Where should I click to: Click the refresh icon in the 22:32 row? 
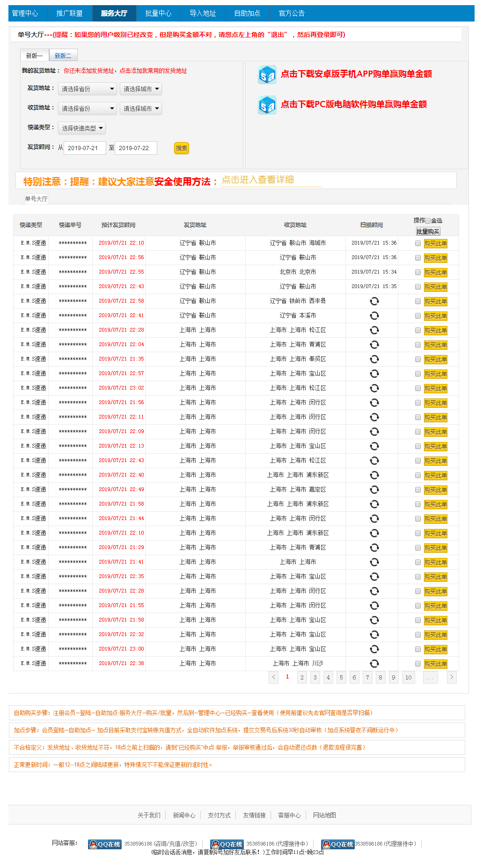click(374, 635)
